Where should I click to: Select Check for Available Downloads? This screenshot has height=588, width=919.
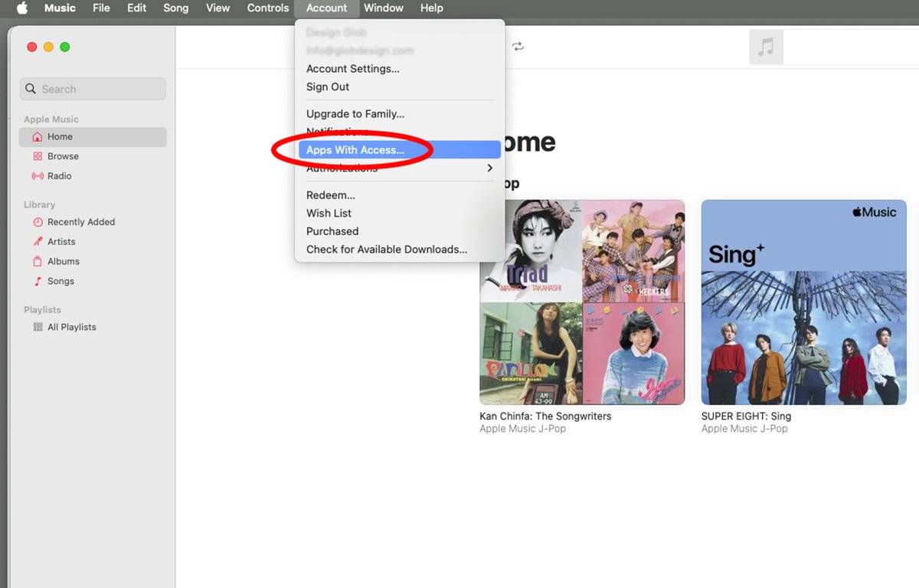(x=387, y=249)
